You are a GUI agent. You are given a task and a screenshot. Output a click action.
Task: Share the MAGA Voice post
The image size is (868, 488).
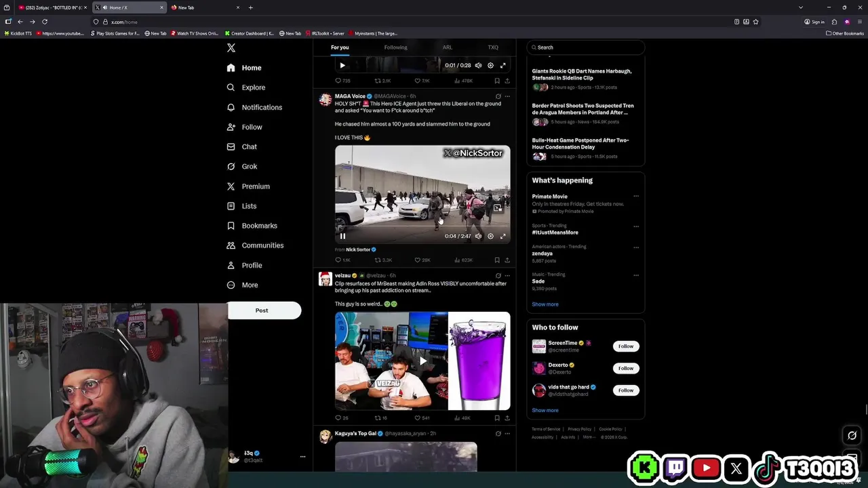(x=507, y=260)
